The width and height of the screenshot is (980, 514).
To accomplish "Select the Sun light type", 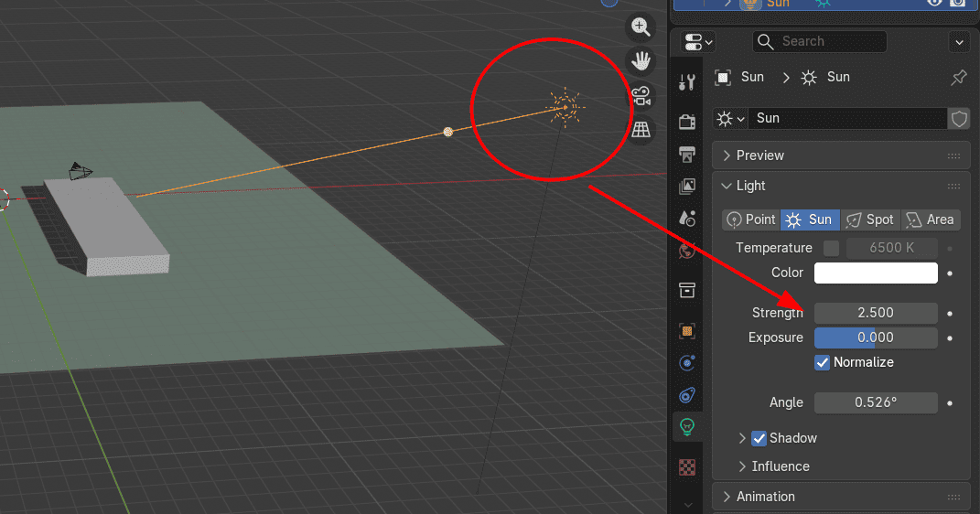I will coord(810,220).
